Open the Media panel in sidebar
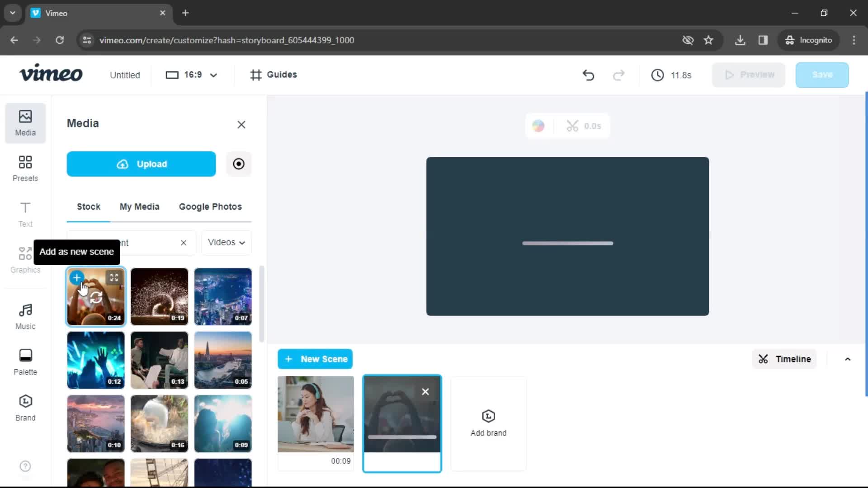868x488 pixels. [x=25, y=123]
